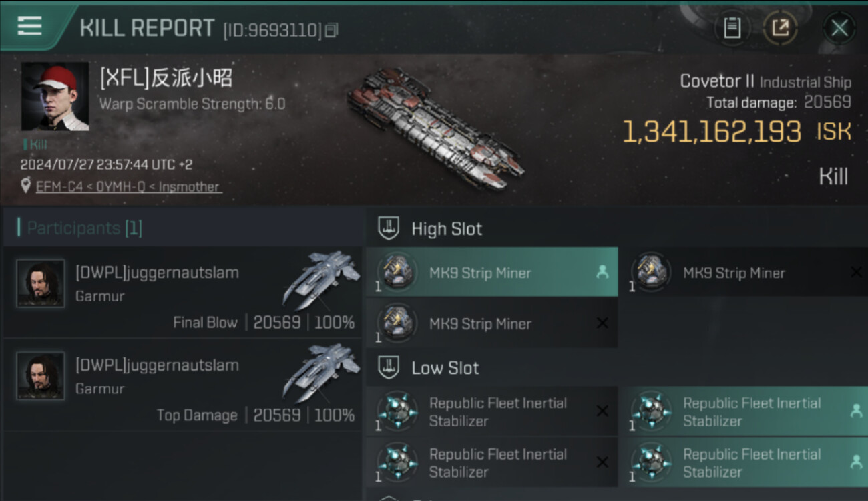868x501 pixels.
Task: Click the clipboard report icon
Action: click(732, 28)
